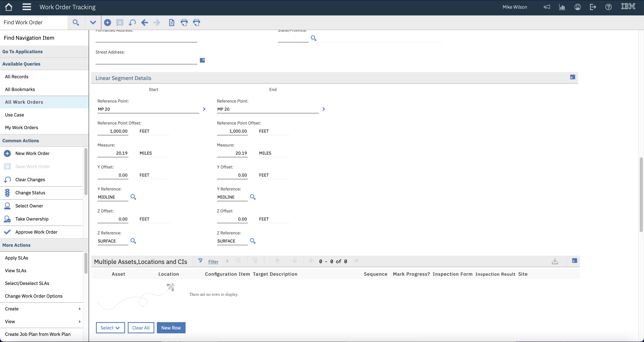This screenshot has height=342, width=644.
Task: Click the New Work Order toolbar icon
Action: pos(108,23)
